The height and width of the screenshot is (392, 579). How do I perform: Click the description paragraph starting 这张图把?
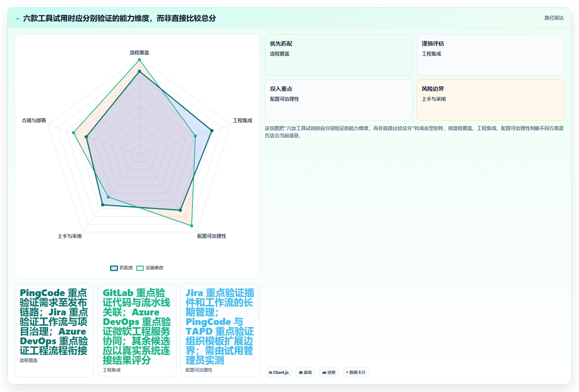pos(414,132)
